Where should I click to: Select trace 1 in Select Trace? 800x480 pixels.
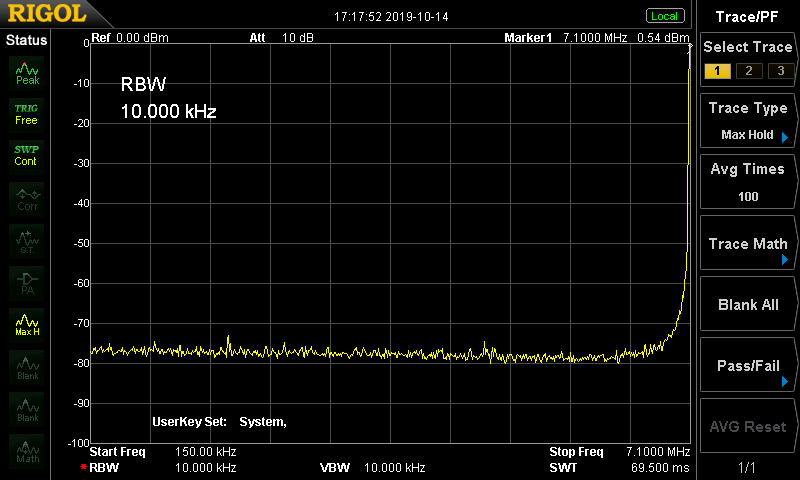716,71
